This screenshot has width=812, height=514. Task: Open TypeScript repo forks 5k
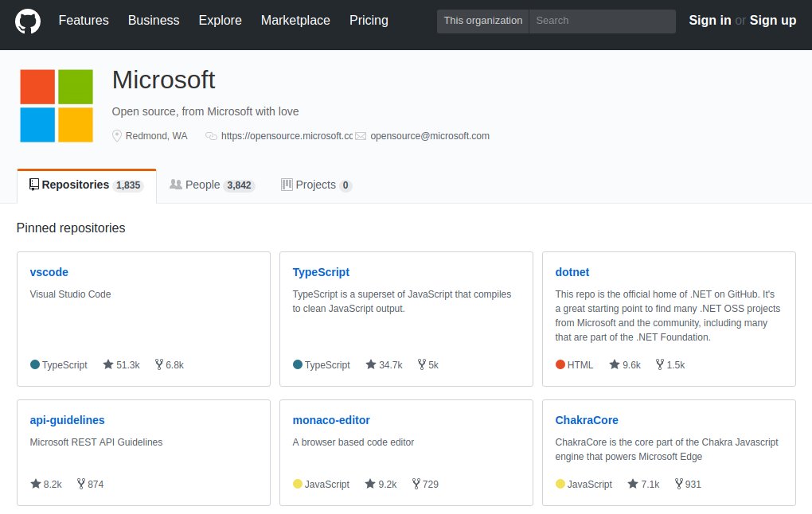(428, 364)
